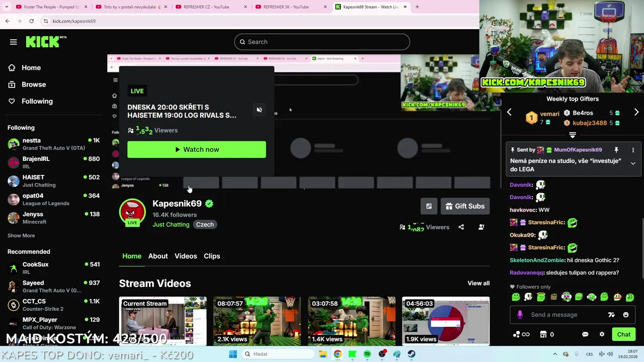The height and width of the screenshot is (362, 644).
Task: Insert the first green blob emote
Action: (x=516, y=297)
